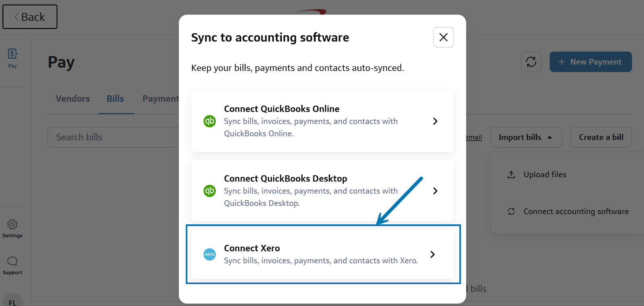The height and width of the screenshot is (306, 644).
Task: Switch to the Bills tab
Action: 116,99
